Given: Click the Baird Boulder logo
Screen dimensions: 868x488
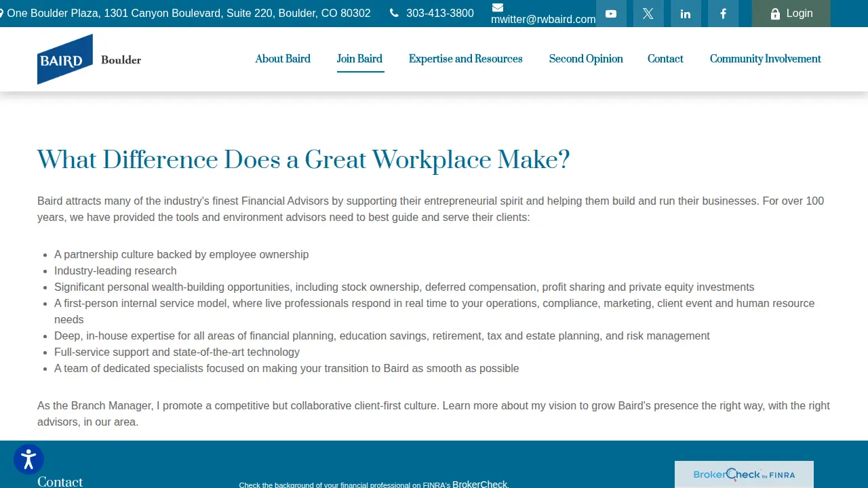Looking at the screenshot, I should coord(89,59).
